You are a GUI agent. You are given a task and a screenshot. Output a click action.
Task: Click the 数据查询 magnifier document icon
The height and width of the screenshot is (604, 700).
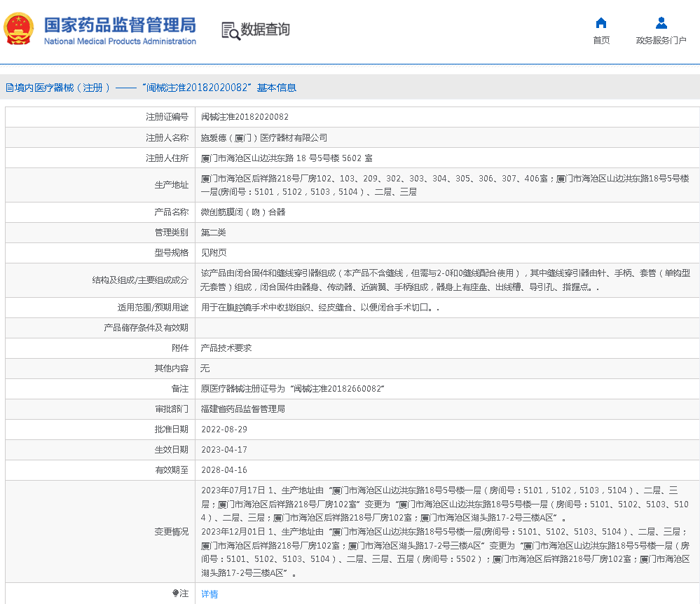pos(230,30)
